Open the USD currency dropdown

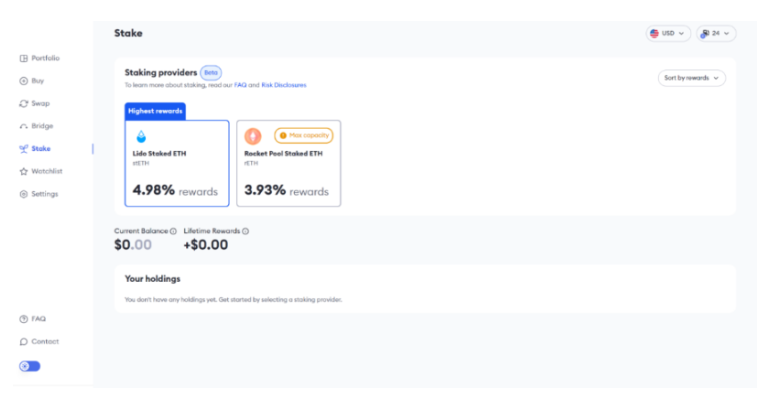click(668, 33)
